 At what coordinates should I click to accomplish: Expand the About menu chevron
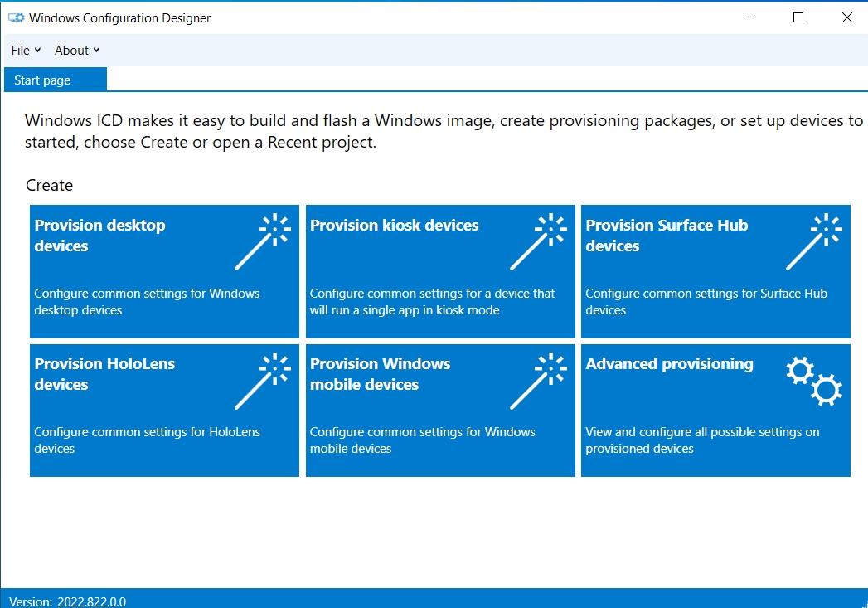97,50
